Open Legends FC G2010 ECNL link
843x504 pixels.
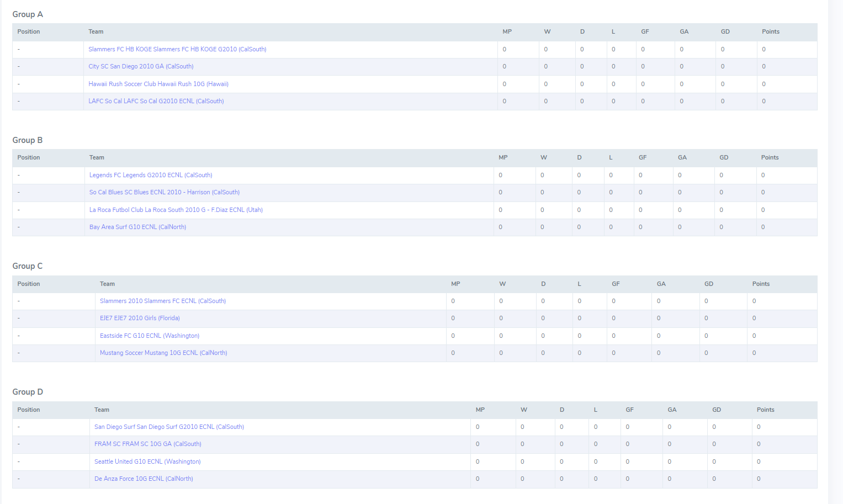(150, 175)
